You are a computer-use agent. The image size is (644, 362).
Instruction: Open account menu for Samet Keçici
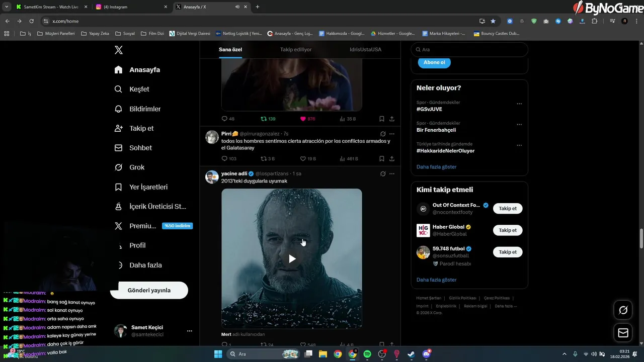[153, 330]
